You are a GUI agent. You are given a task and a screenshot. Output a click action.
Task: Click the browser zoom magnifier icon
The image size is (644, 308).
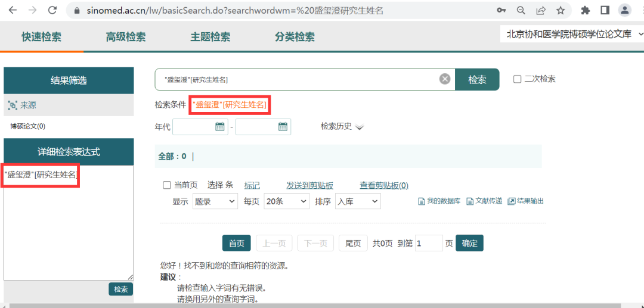click(521, 10)
